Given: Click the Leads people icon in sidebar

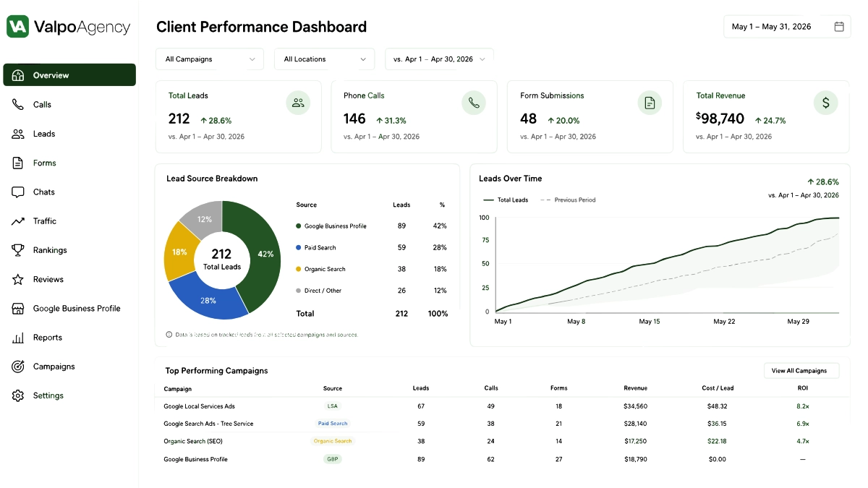Looking at the screenshot, I should coord(18,134).
